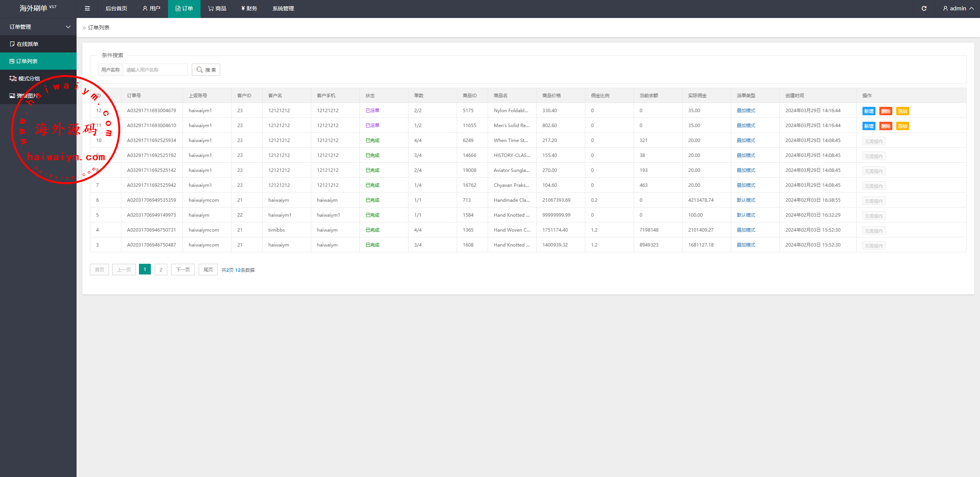Open the 用户 top menu
The width and height of the screenshot is (980, 477).
[x=151, y=8]
